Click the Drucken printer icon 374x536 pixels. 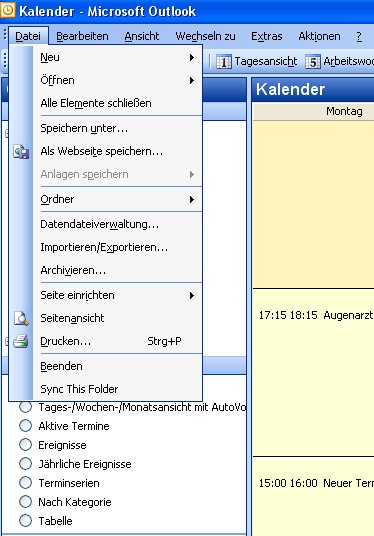coord(21,341)
